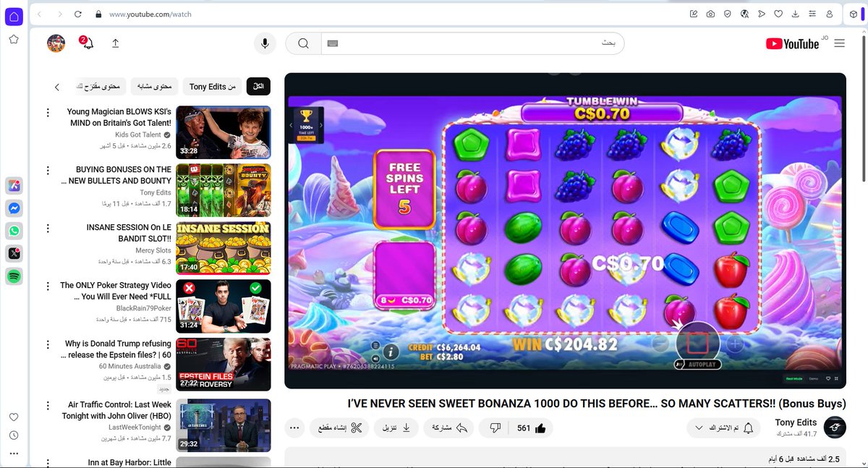Screen dimensions: 868x468
Task: Open sidebar heart pinboards icon
Action: 14,417
